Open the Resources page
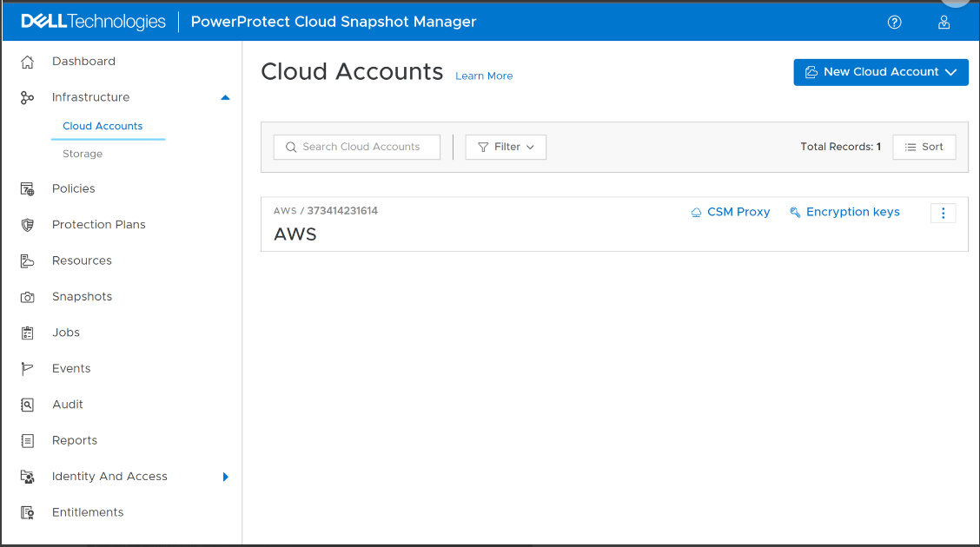The width and height of the screenshot is (980, 547). [82, 260]
